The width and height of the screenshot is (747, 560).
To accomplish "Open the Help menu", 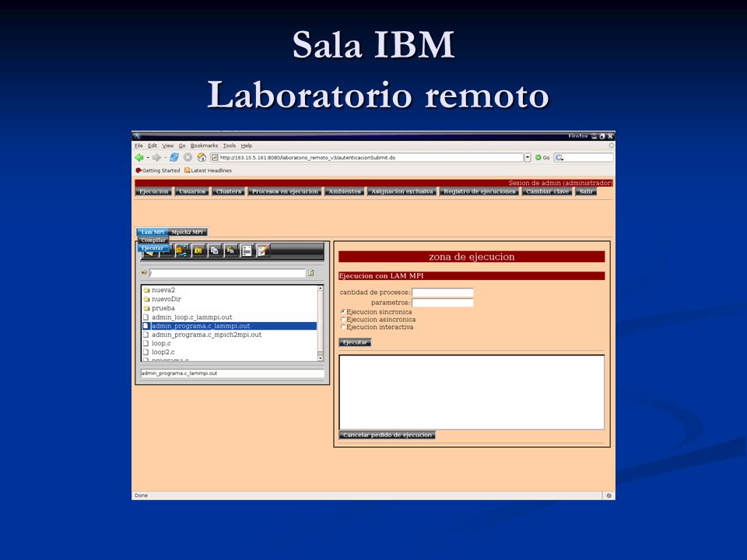I will click(247, 145).
